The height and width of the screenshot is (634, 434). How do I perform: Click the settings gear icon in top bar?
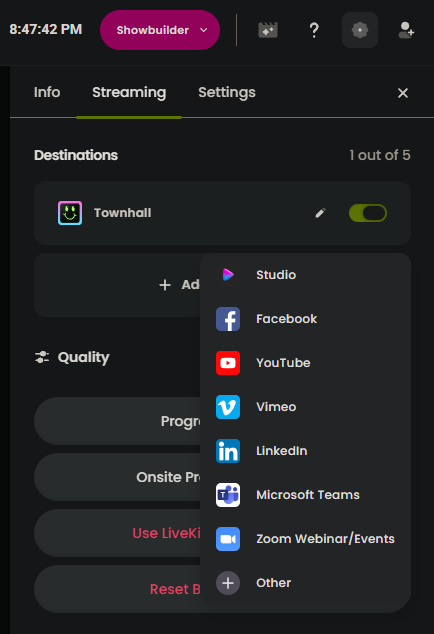coord(360,30)
